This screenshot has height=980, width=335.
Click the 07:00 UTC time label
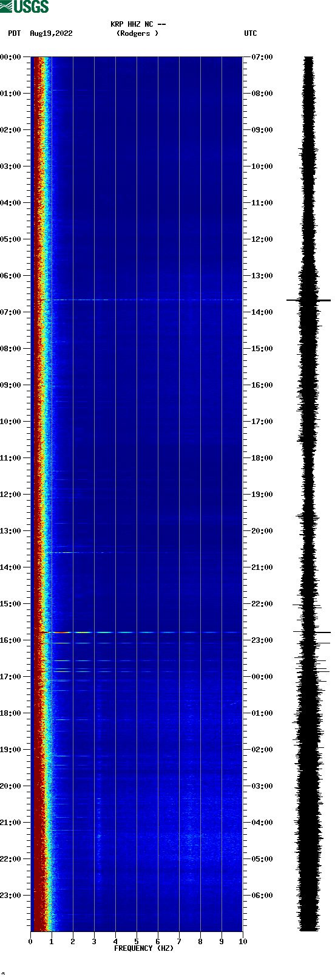click(262, 57)
